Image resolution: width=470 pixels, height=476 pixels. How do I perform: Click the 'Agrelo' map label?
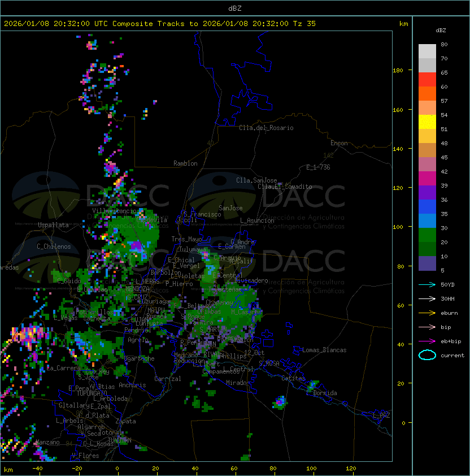[138, 340]
